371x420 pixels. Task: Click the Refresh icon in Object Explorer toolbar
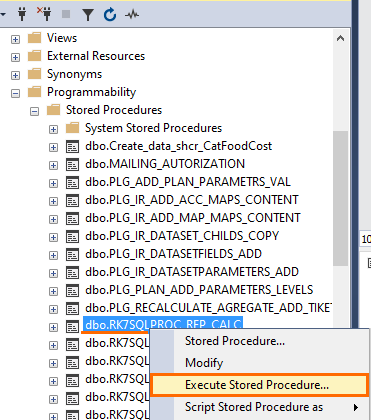110,15
